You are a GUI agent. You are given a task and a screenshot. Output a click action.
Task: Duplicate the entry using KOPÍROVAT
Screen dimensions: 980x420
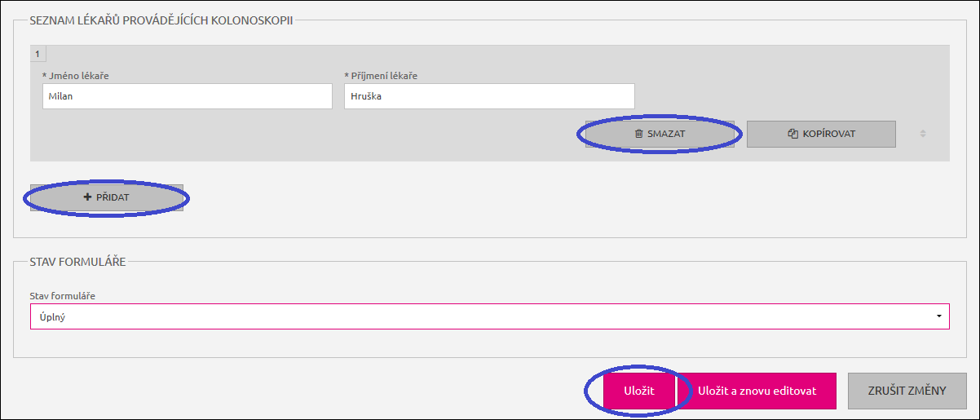[x=821, y=134]
